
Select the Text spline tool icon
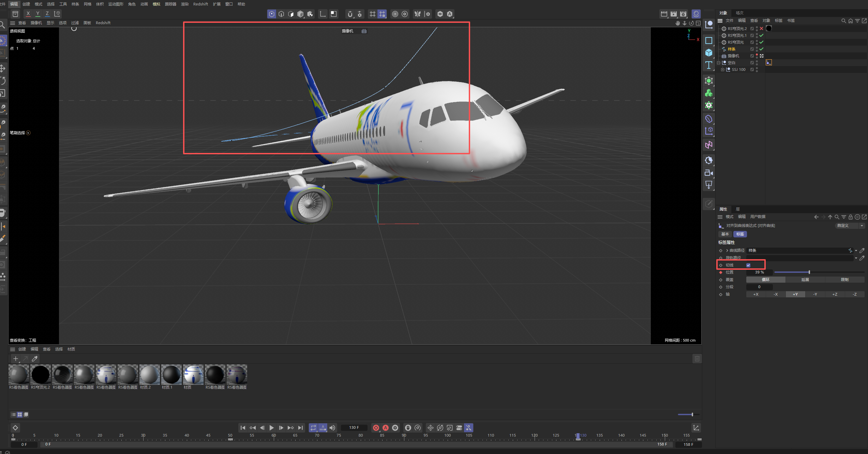pos(709,65)
